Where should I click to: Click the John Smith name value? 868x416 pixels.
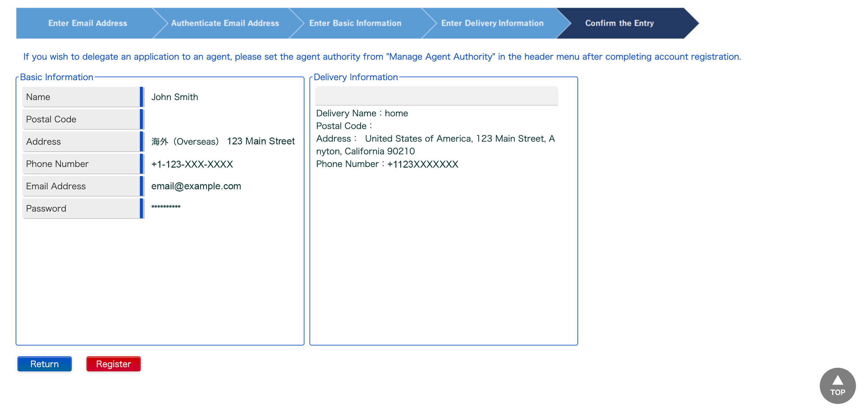coord(175,97)
